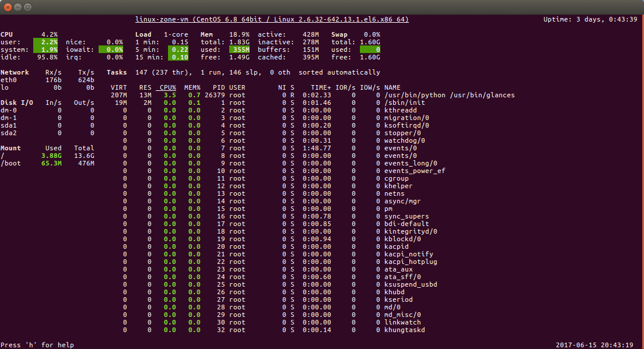Viewport: 644px width, 349px height.
Task: Click the date and time in bottom right
Action: coord(596,345)
